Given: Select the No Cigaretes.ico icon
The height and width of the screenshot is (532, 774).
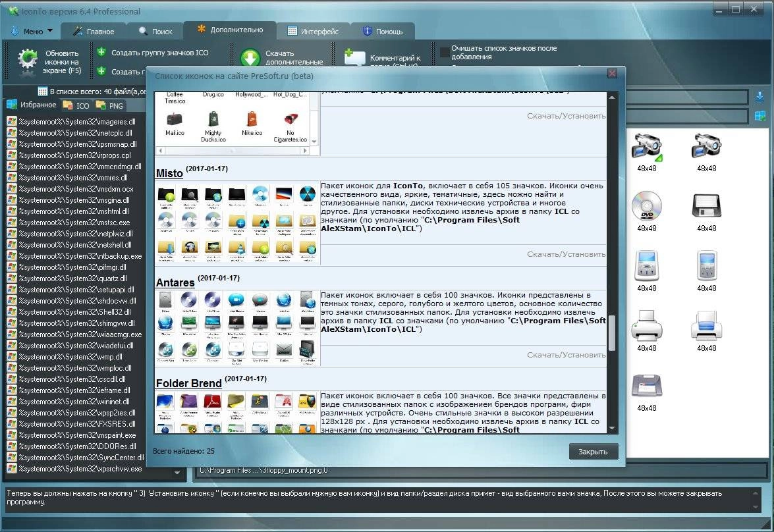Looking at the screenshot, I should click(290, 119).
